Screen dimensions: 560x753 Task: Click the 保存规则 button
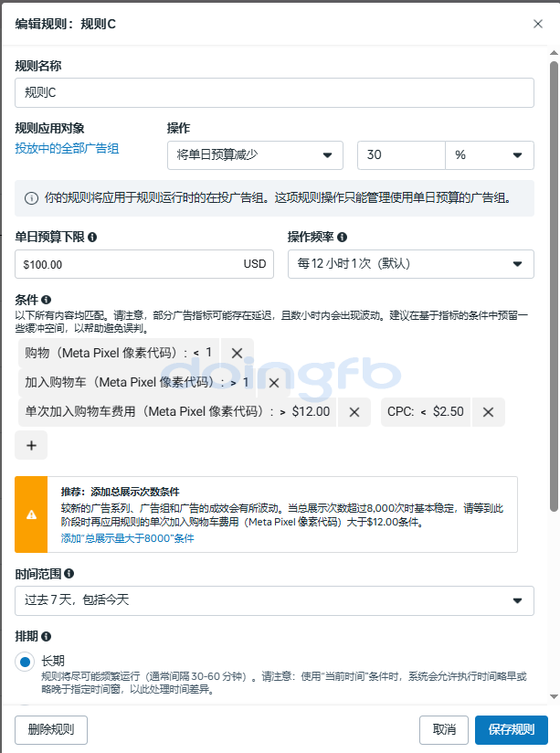tap(511, 729)
